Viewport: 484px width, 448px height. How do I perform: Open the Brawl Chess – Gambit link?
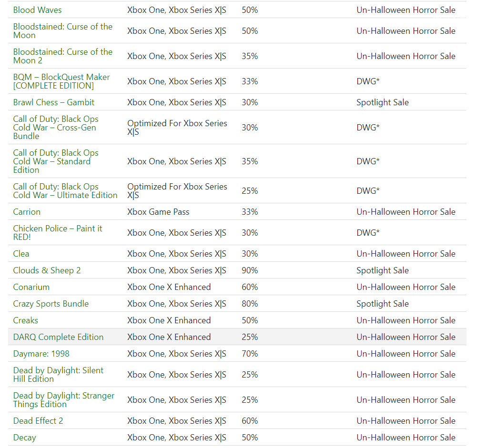point(54,102)
